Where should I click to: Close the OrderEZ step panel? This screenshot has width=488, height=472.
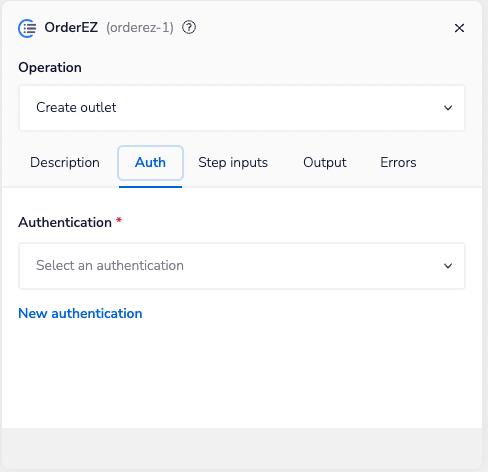tap(459, 28)
